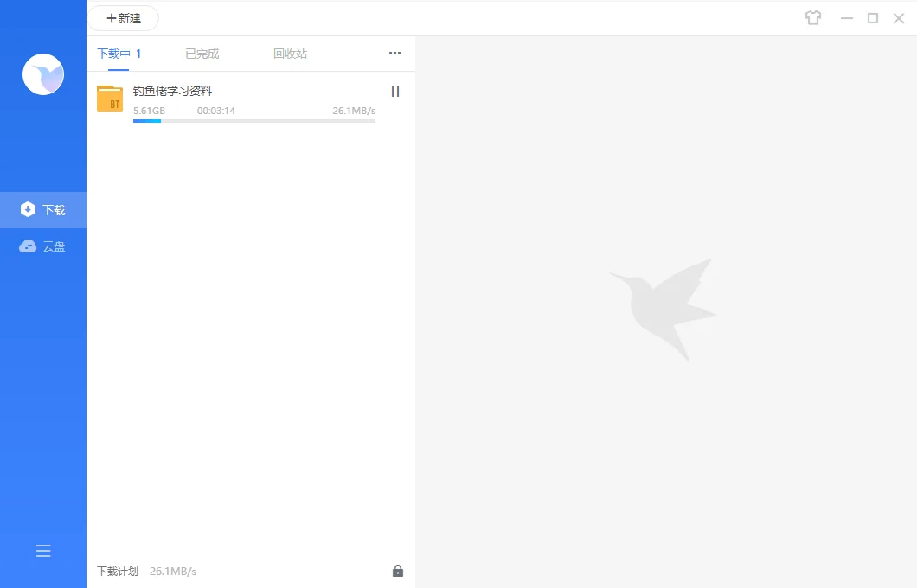This screenshot has width=917, height=588.
Task: Click the download progress bar
Action: click(253, 121)
